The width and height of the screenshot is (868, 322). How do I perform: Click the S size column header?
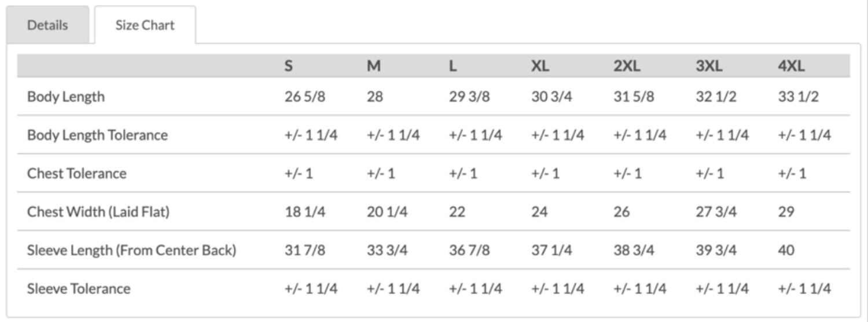288,66
